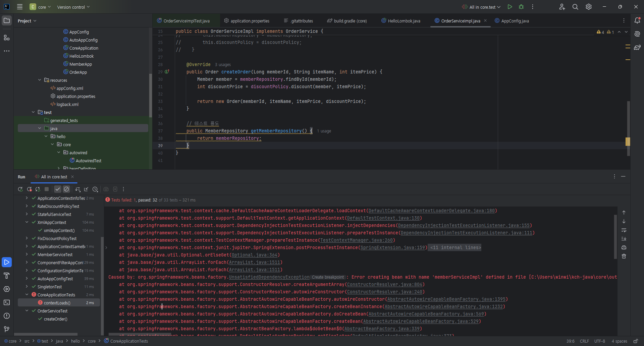Viewport: 644px width, 346px height.
Task: Click Create breakpoint button
Action: [x=328, y=277]
